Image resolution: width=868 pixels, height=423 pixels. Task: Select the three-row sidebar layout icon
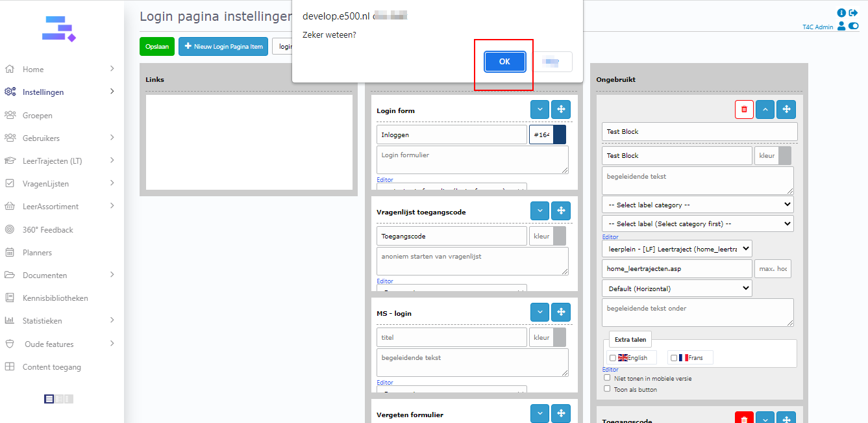point(49,399)
